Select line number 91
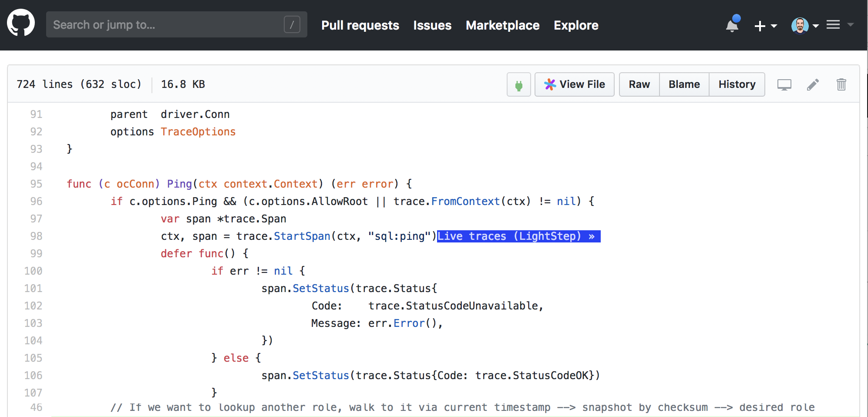868x417 pixels. pos(36,114)
